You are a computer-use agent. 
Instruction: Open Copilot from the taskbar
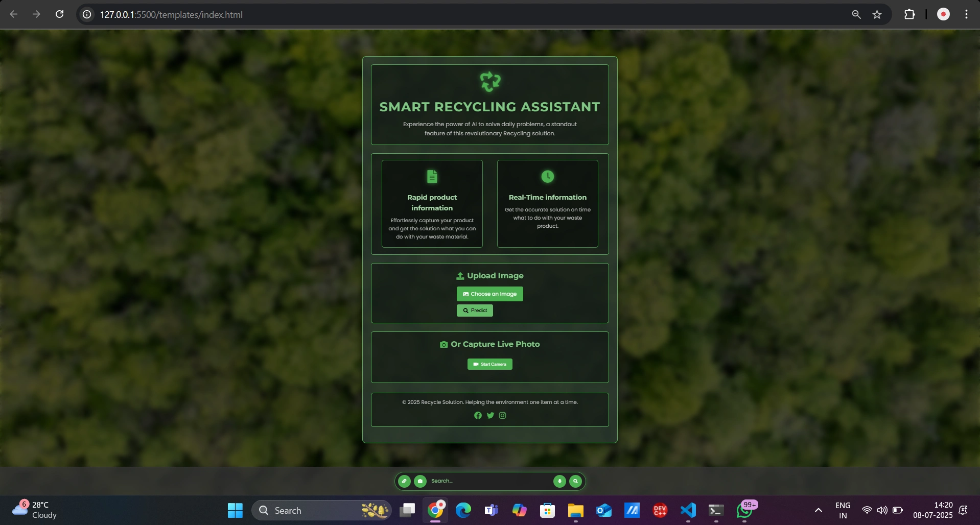tap(520, 510)
